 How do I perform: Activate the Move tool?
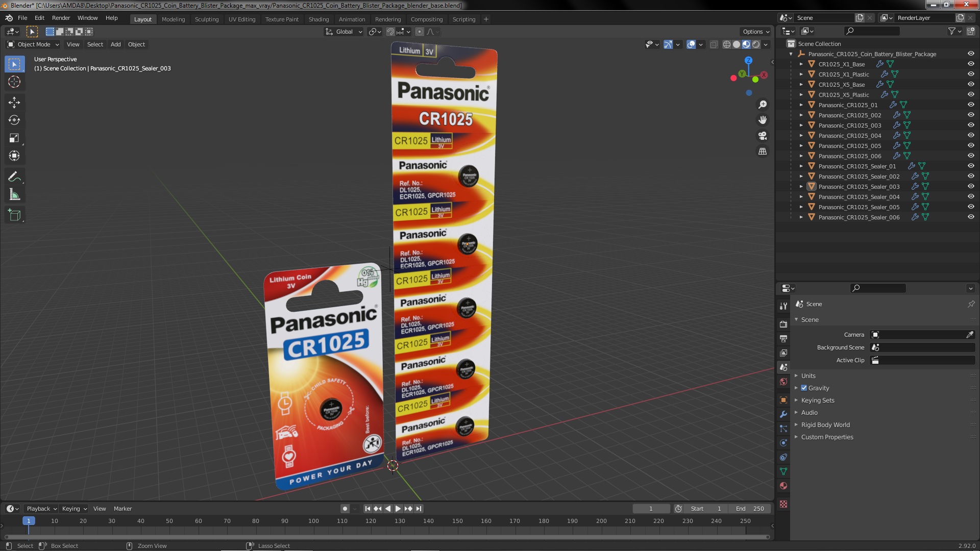(14, 103)
